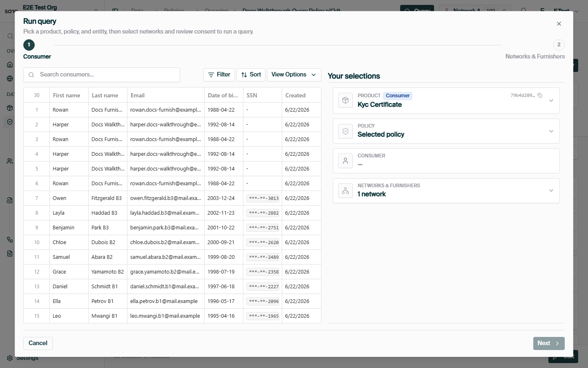Image resolution: width=588 pixels, height=368 pixels.
Task: Copy the product ID 79b4d209
Action: click(x=540, y=95)
